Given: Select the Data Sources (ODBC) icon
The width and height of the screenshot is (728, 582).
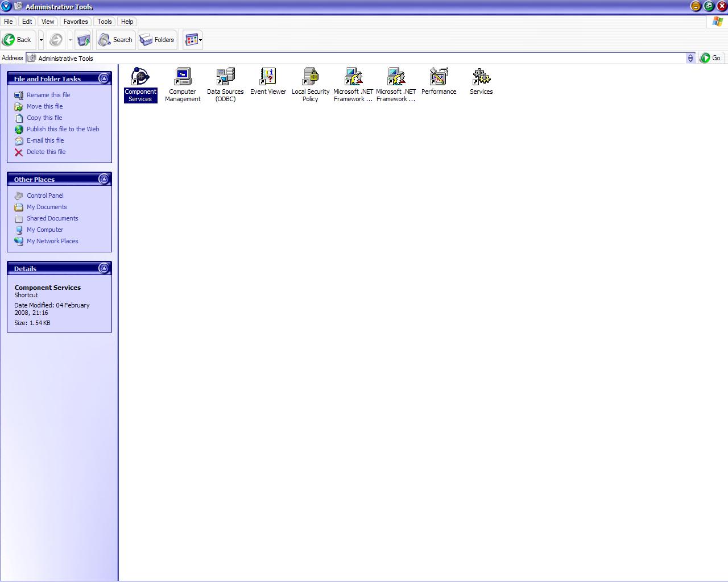Looking at the screenshot, I should (225, 76).
